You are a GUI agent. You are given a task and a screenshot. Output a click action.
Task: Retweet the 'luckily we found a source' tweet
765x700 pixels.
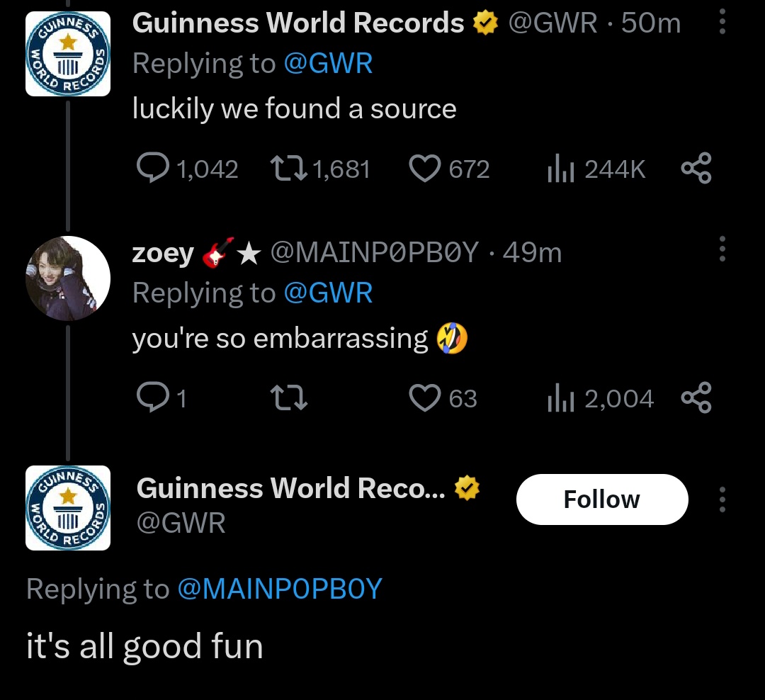(288, 169)
